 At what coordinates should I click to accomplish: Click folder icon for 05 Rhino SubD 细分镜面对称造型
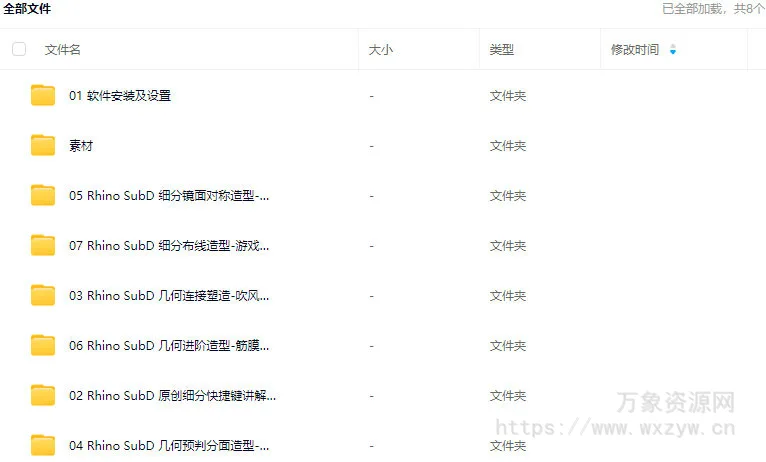pyautogui.click(x=43, y=195)
